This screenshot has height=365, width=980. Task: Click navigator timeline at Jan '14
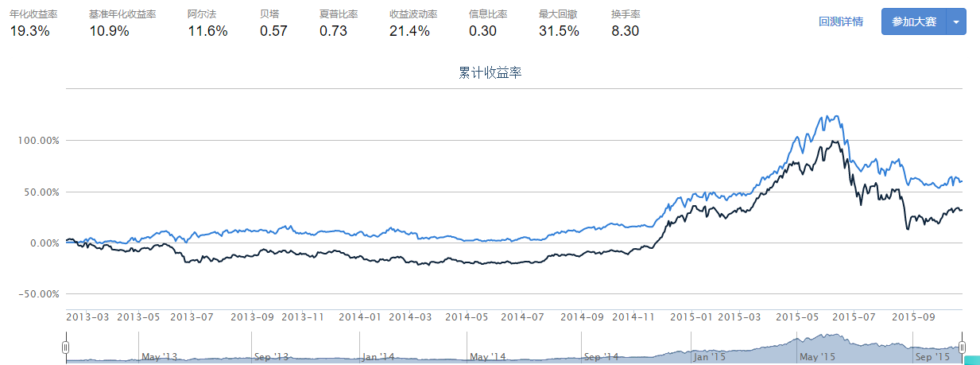pyautogui.click(x=378, y=356)
